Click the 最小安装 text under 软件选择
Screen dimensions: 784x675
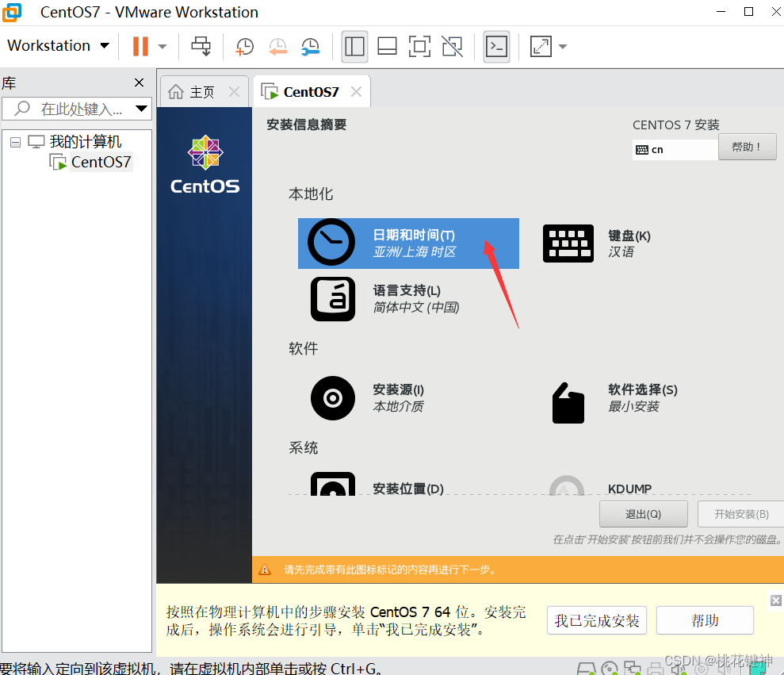(x=633, y=406)
